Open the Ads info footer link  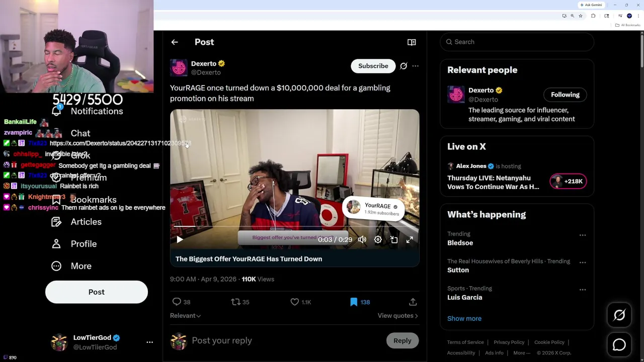pos(494,353)
